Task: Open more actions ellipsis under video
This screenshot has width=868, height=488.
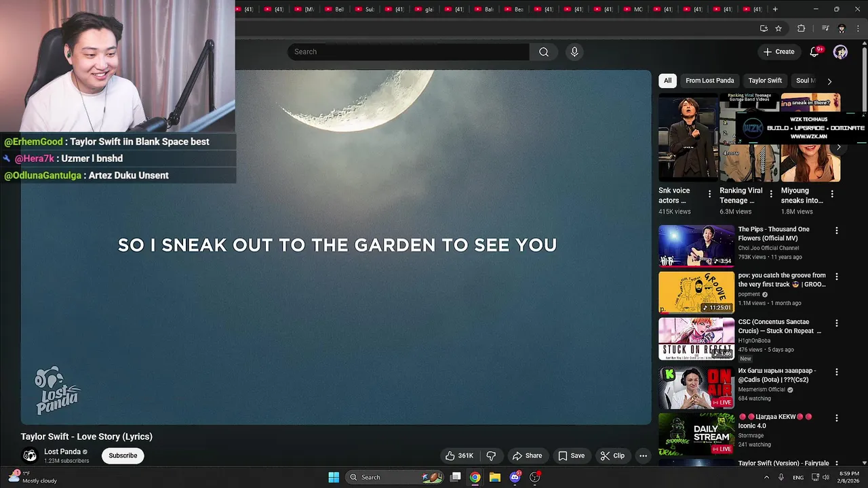Action: (x=643, y=455)
